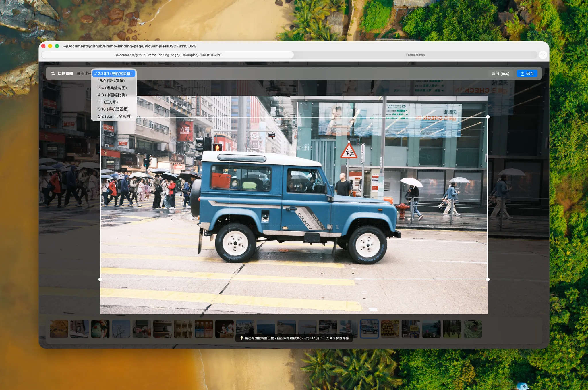Click the 取消 (Esc) cancel button
The image size is (588, 390).
[x=500, y=74]
